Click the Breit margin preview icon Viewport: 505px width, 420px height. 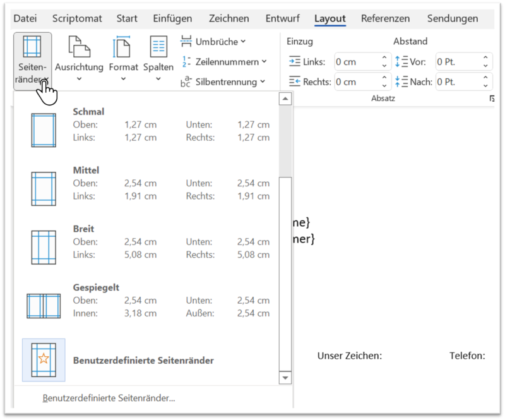[44, 248]
